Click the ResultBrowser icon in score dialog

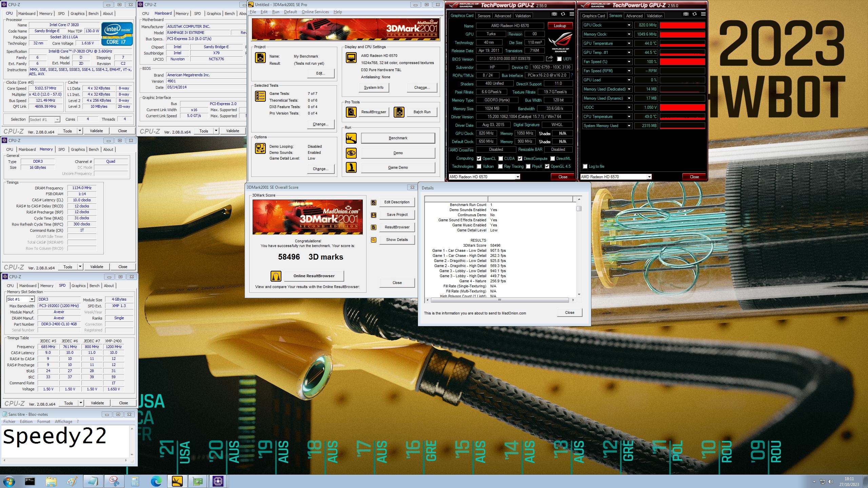tap(373, 227)
